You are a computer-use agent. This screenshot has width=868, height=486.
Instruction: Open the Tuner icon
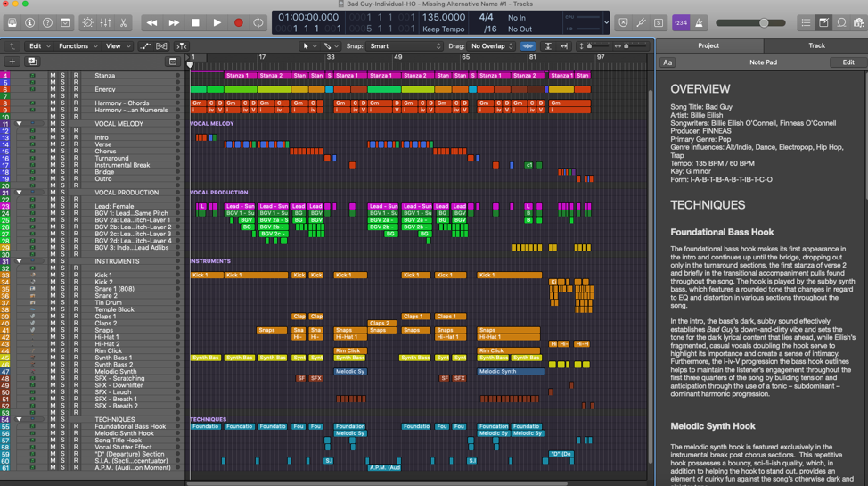pyautogui.click(x=641, y=22)
